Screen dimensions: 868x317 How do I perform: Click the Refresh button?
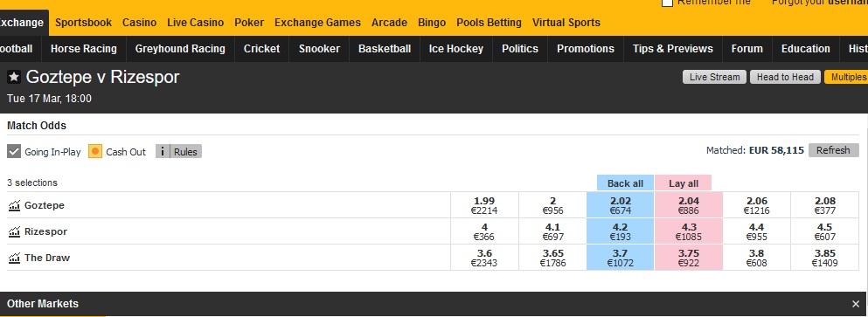832,150
